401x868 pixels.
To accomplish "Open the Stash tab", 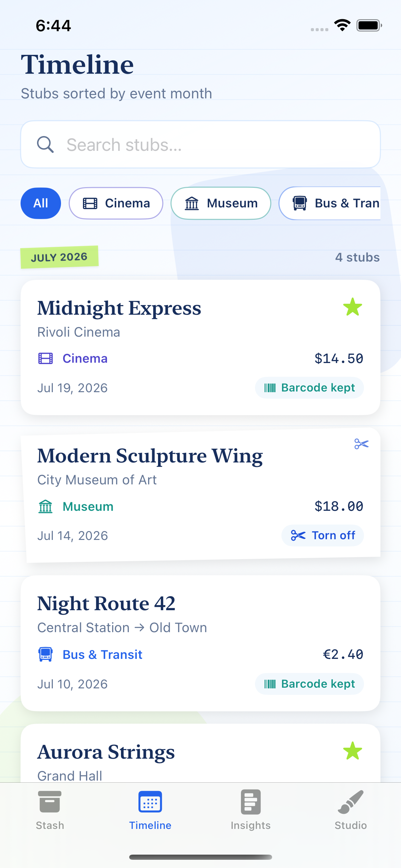I will click(x=50, y=810).
